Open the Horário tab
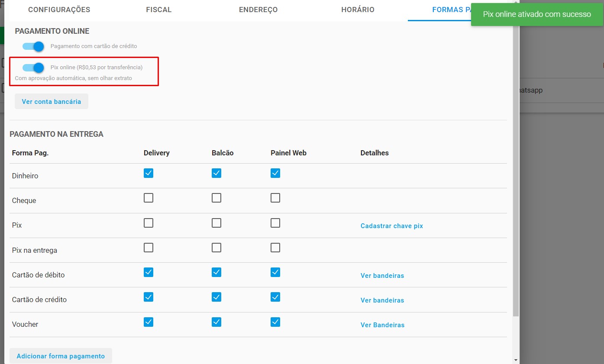This screenshot has width=604, height=364. tap(358, 10)
